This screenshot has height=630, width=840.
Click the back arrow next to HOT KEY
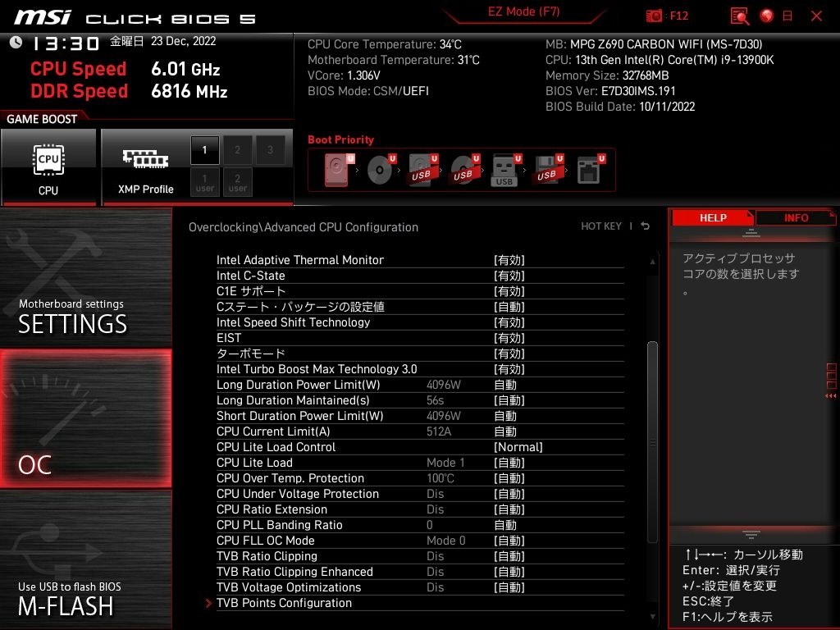click(x=646, y=226)
